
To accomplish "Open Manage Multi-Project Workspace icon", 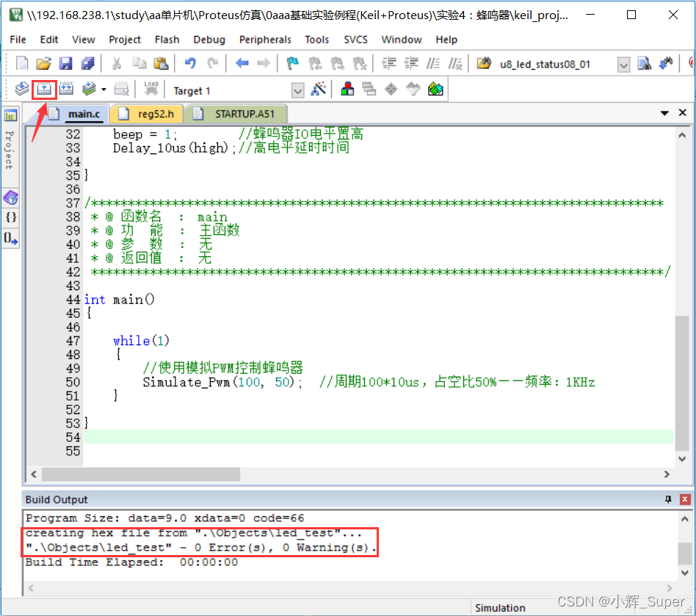I will coord(369,89).
